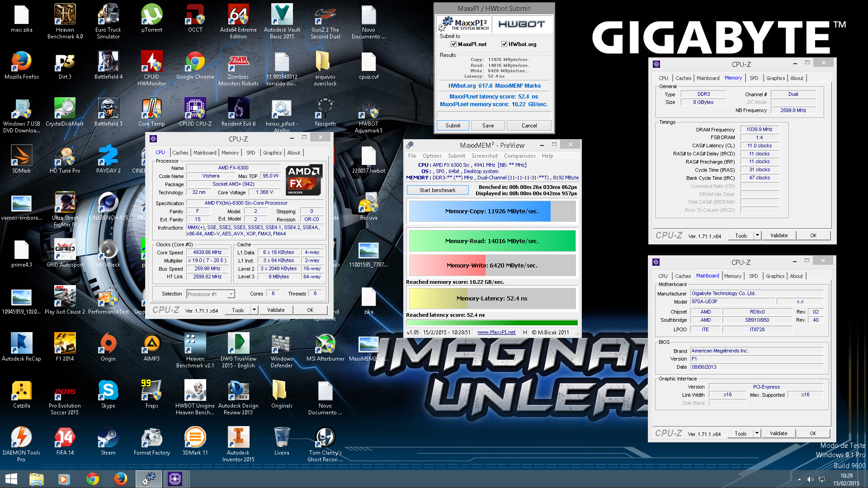
Task: Launch Core Temp desktop icon
Action: tap(151, 113)
